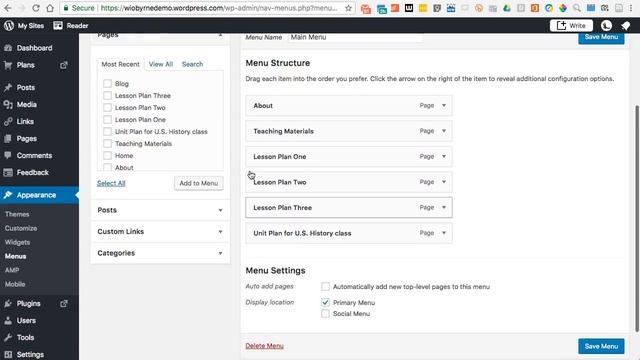Screen dimensions: 640x360
Task: Click top Save Menu button
Action: pyautogui.click(x=601, y=38)
